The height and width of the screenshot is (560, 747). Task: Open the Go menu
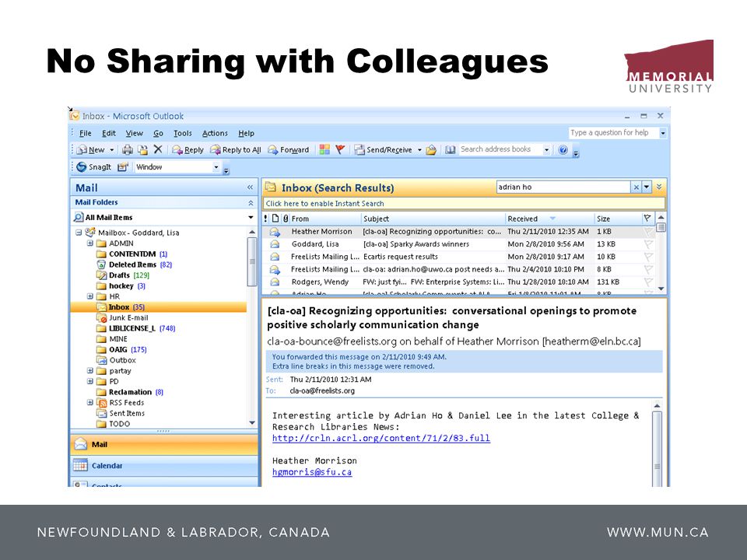click(158, 133)
